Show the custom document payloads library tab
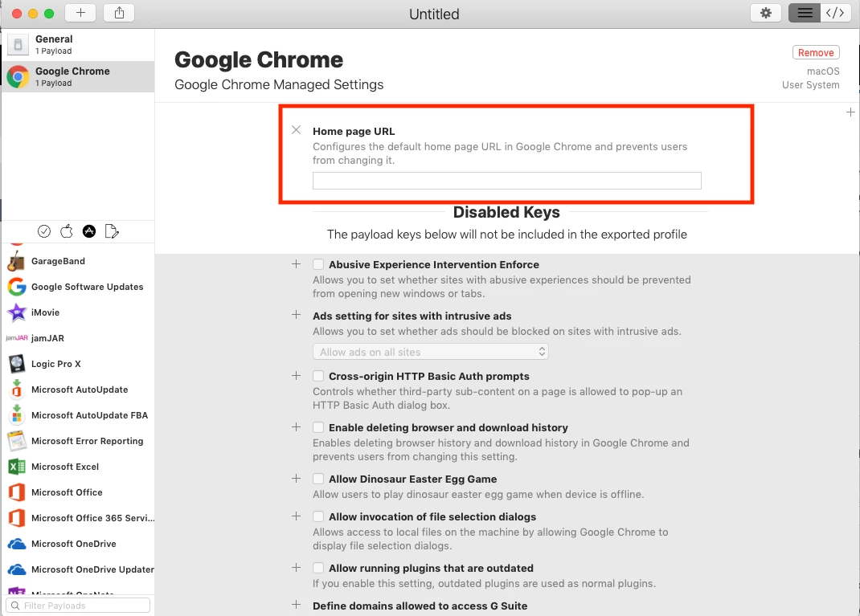Viewport: 860px width, 616px height. coord(112,231)
